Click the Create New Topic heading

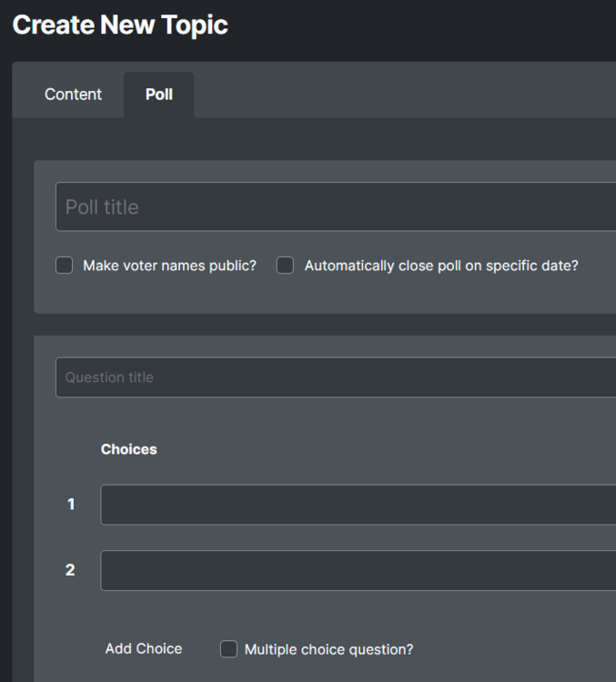pyautogui.click(x=120, y=25)
